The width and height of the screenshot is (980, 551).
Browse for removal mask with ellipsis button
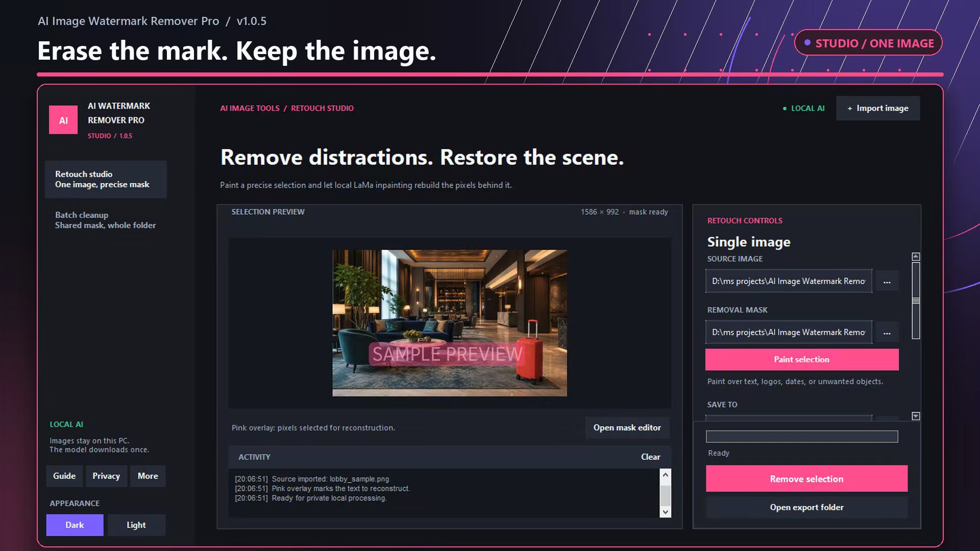pyautogui.click(x=887, y=332)
